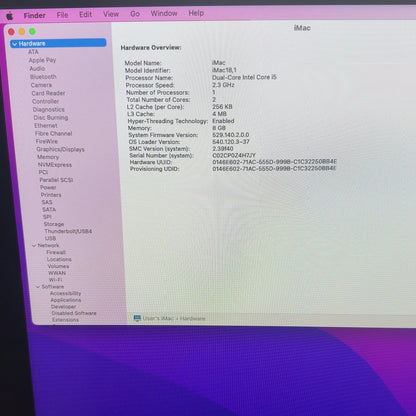Click the green zoom window button
Screen dimensions: 416x416
click(x=32, y=32)
